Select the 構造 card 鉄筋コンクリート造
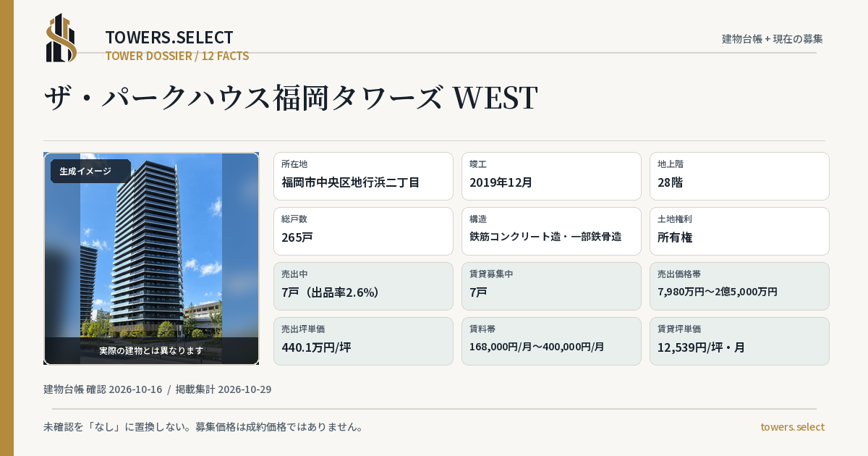 tap(551, 231)
